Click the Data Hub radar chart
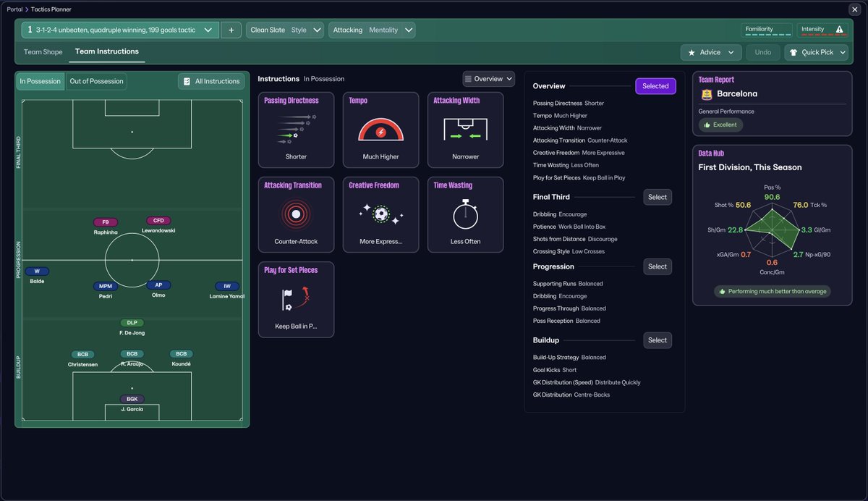Screen dimensions: 868x501 coord(772,232)
